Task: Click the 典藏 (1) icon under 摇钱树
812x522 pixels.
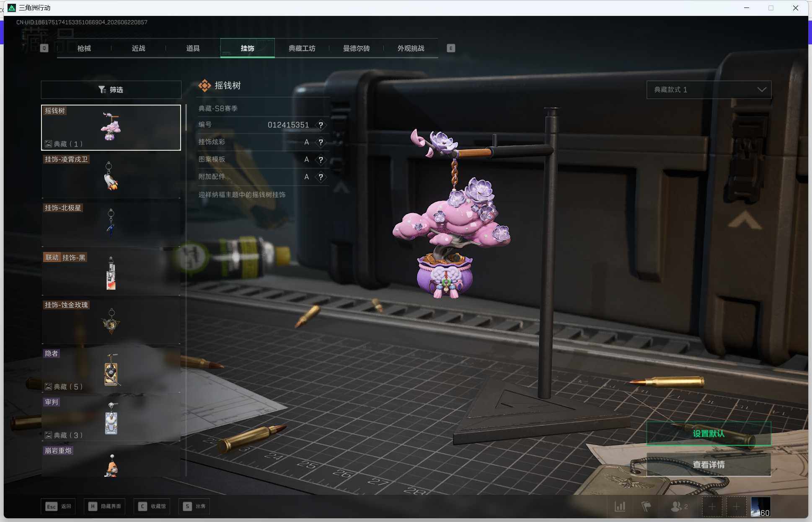Action: [49, 144]
